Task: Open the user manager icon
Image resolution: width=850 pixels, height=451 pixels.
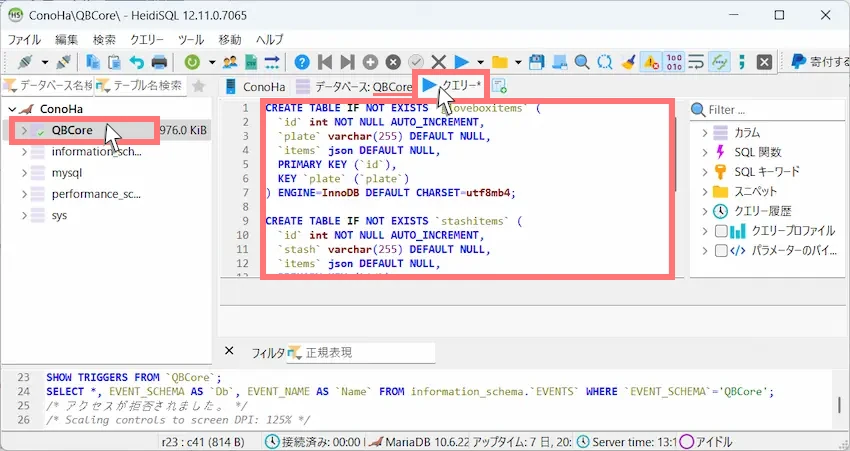Action: 230,62
